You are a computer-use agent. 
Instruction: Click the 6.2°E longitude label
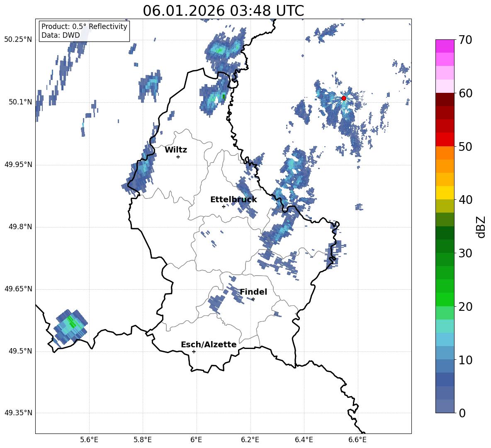[250, 440]
